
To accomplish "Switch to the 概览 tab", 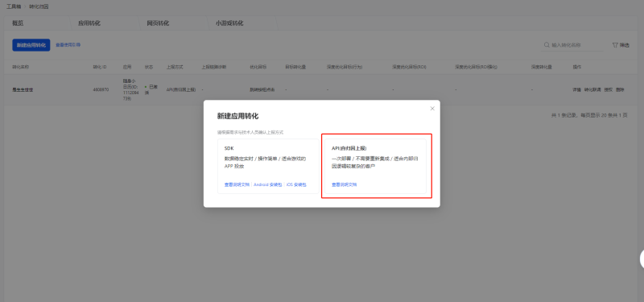I will pyautogui.click(x=18, y=23).
